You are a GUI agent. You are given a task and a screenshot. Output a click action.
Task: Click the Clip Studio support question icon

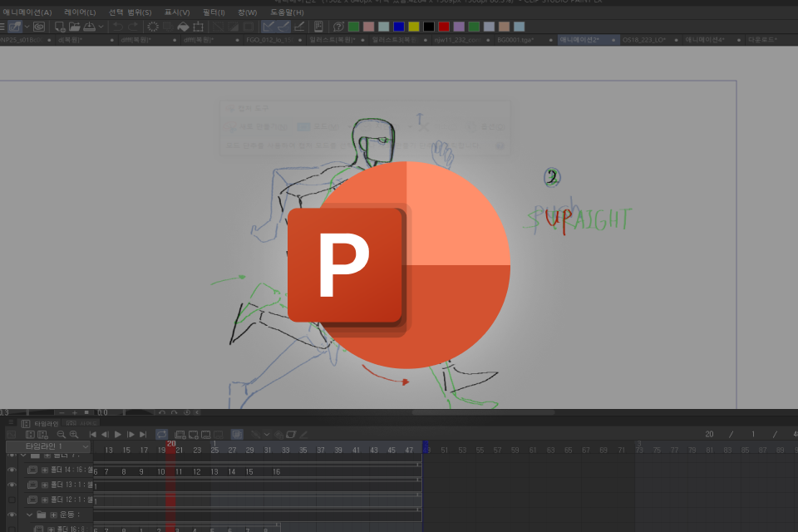point(338,27)
